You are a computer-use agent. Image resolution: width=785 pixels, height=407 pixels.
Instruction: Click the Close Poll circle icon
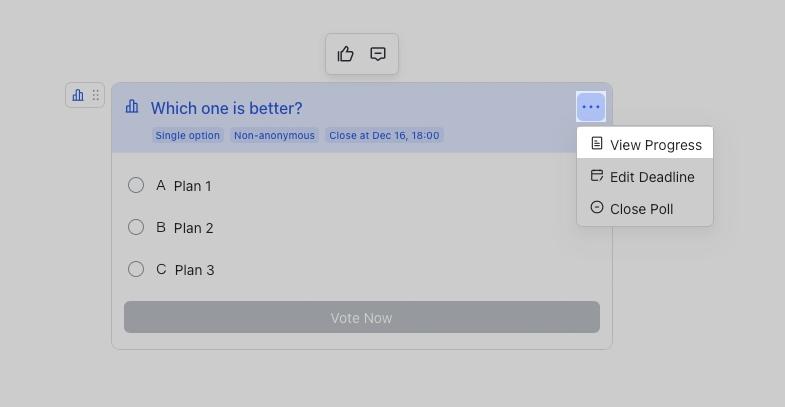(x=597, y=208)
